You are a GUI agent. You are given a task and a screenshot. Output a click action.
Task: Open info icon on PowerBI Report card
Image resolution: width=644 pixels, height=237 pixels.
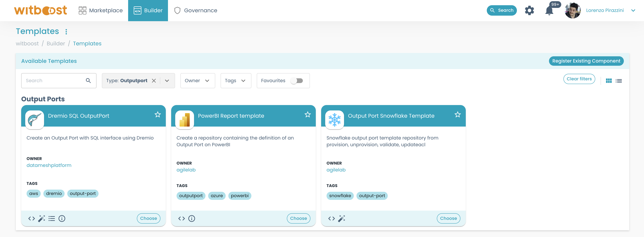pyautogui.click(x=192, y=219)
